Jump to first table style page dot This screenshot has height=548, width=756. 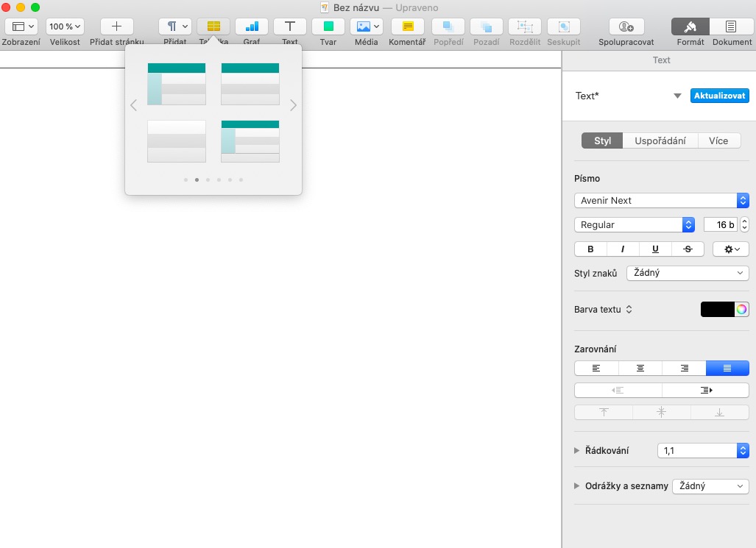(x=186, y=179)
